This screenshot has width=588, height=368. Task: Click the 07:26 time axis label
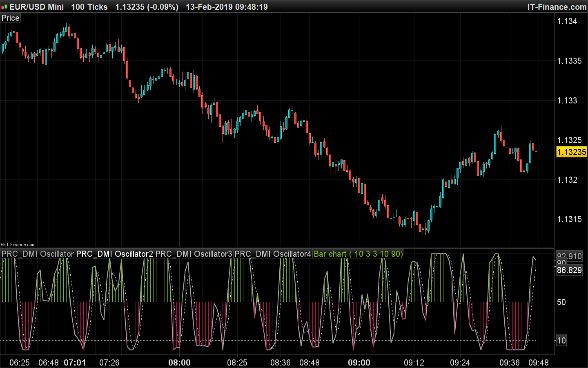pos(109,363)
